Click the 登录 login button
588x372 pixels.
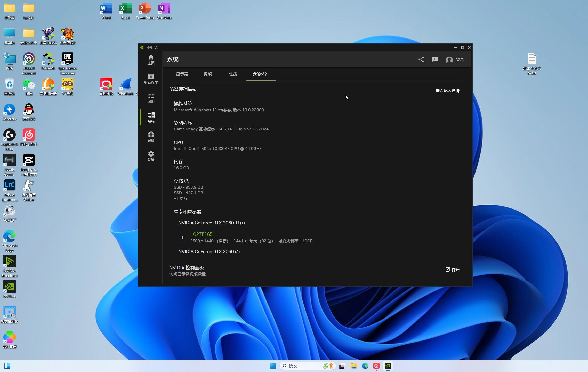coord(455,59)
